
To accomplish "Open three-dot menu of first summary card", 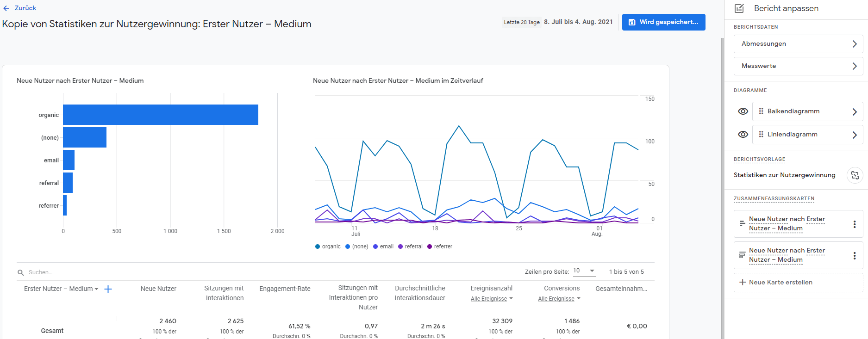I will tap(854, 224).
